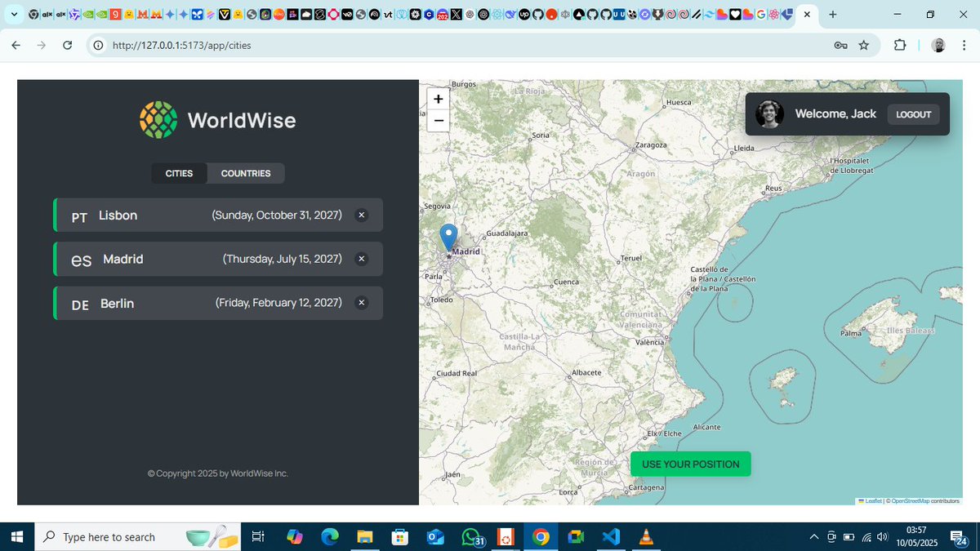980x551 pixels.
Task: Open Task View on taskbar
Action: (x=258, y=536)
